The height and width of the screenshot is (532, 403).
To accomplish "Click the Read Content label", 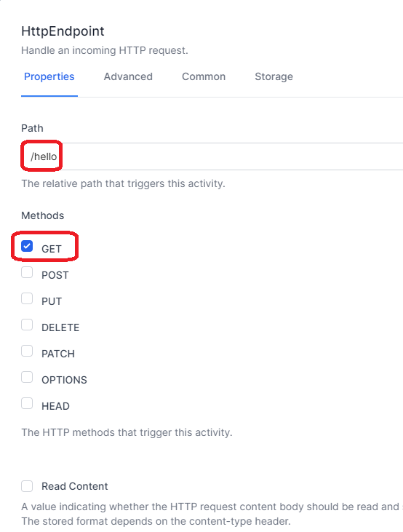I will 75,486.
